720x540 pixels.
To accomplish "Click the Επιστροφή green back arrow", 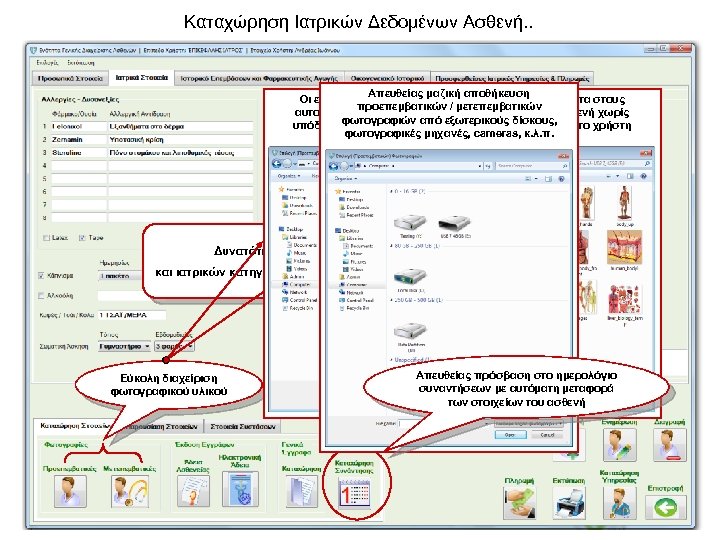I will point(666,507).
